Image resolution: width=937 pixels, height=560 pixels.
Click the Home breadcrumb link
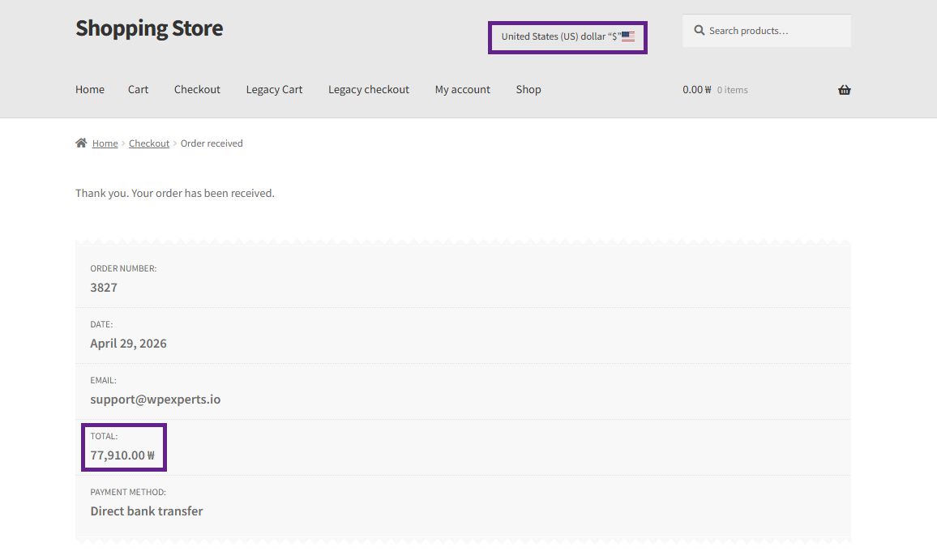105,143
